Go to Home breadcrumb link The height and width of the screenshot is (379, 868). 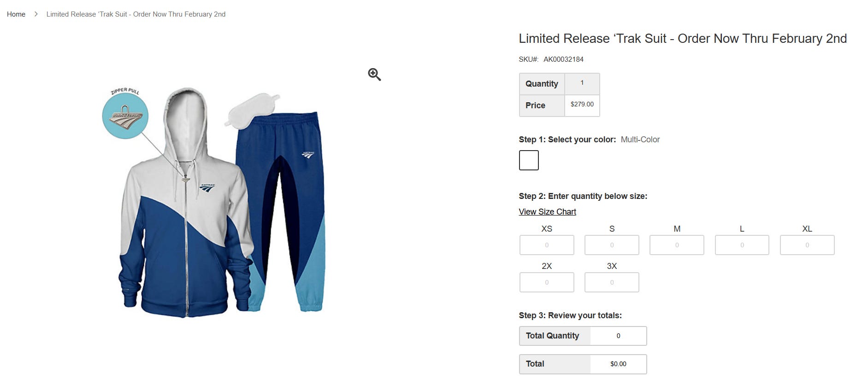click(x=16, y=14)
